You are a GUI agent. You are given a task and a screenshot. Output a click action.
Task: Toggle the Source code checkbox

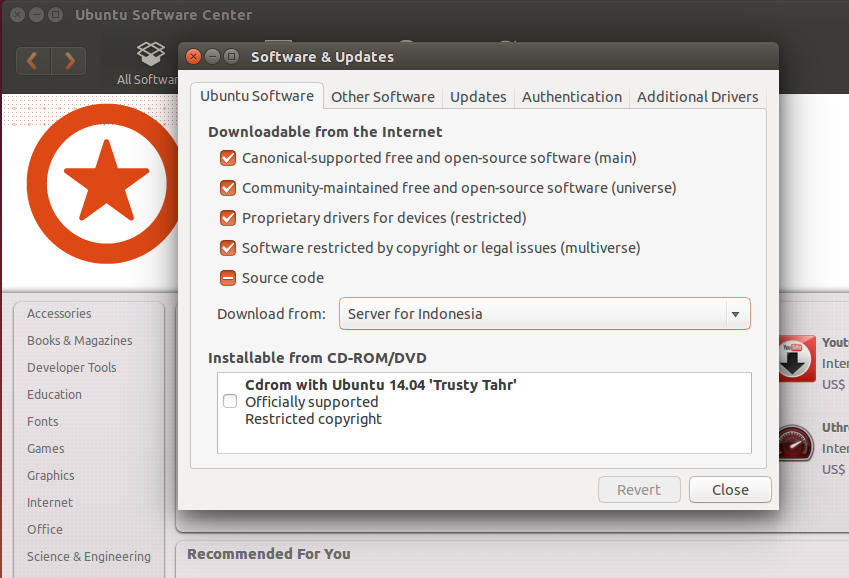coord(228,278)
